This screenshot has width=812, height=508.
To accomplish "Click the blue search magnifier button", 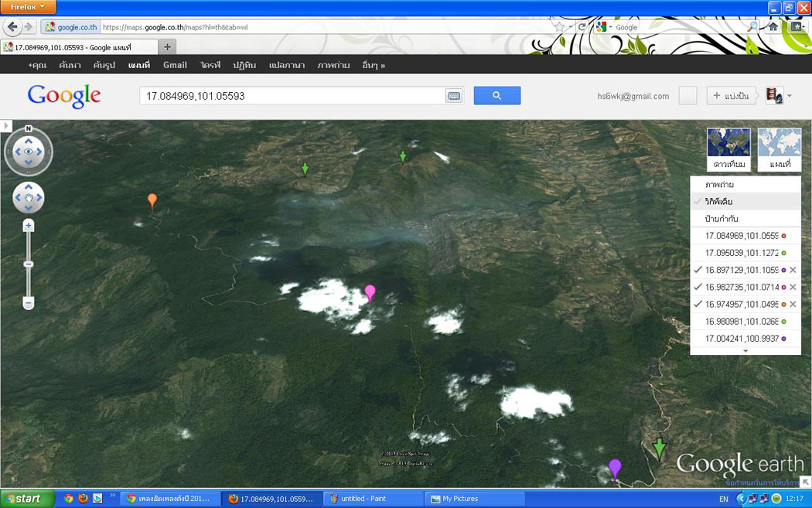I will pos(496,96).
